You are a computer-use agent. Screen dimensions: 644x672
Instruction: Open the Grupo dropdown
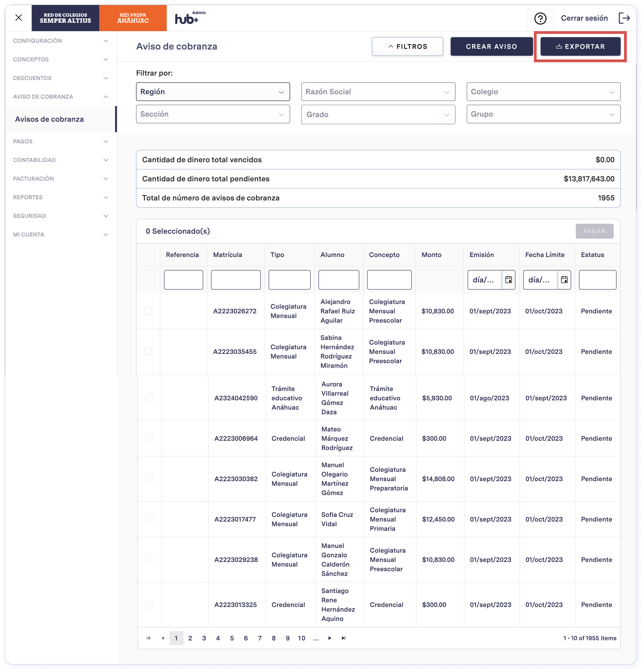[543, 114]
